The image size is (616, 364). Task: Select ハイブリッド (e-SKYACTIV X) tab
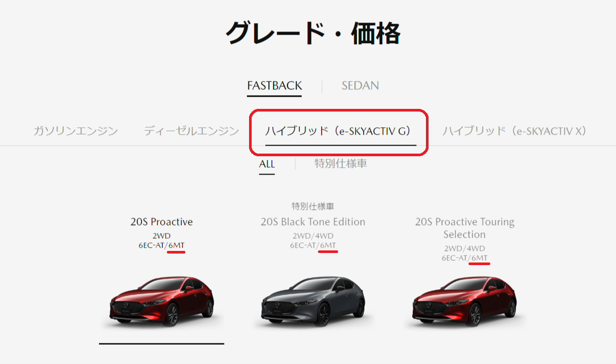coord(514,131)
